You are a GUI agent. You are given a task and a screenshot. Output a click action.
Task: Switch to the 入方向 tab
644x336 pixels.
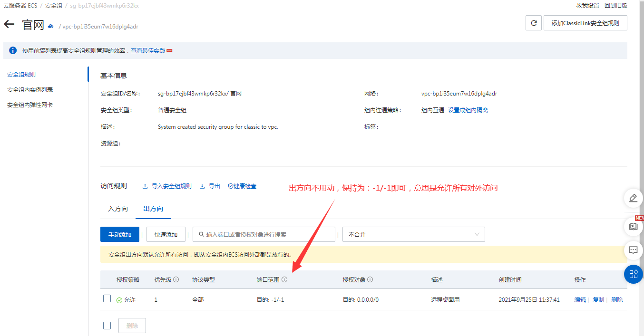(x=118, y=209)
